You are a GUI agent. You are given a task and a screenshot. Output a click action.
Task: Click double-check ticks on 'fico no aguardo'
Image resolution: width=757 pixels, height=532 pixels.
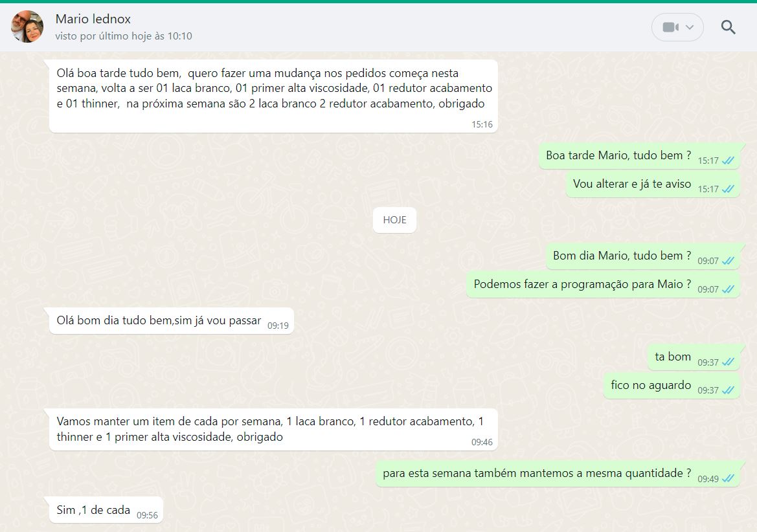point(728,390)
